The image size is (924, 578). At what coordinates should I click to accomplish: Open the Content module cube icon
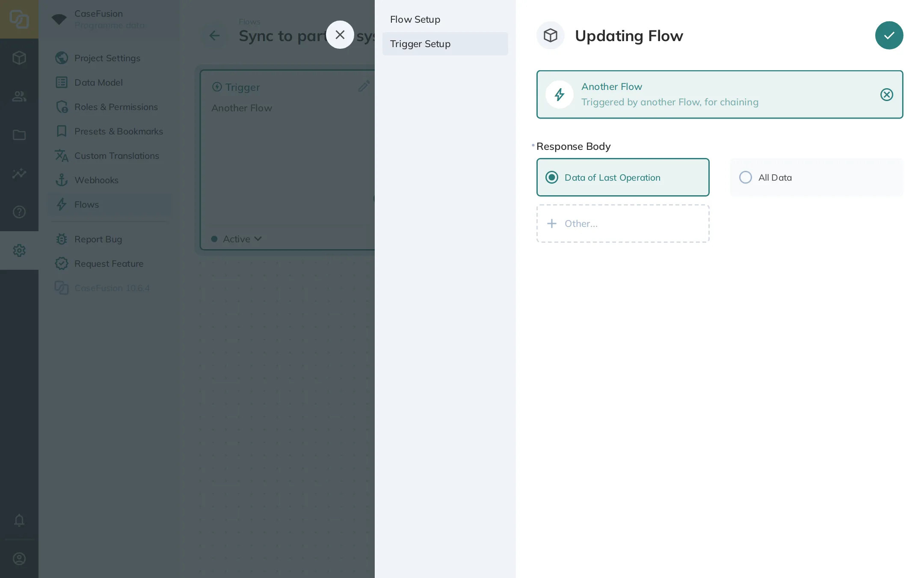point(19,58)
